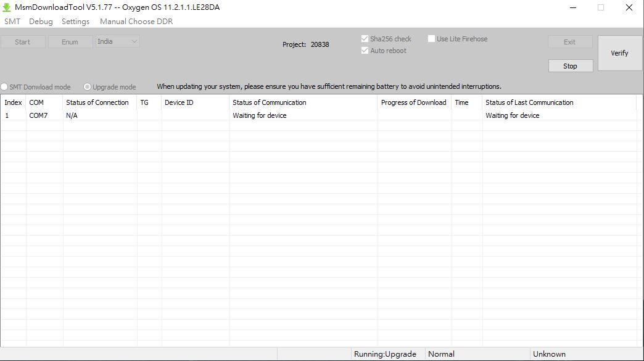The height and width of the screenshot is (361, 644).
Task: Open the Manual Choose DDR menu
Action: [x=136, y=22]
